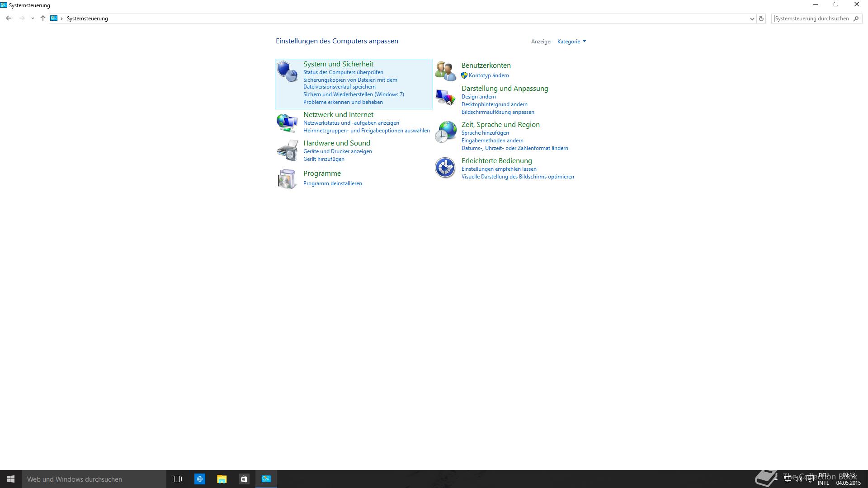The height and width of the screenshot is (488, 868).
Task: Click the Hardware und Sound printer icon
Action: tap(287, 150)
